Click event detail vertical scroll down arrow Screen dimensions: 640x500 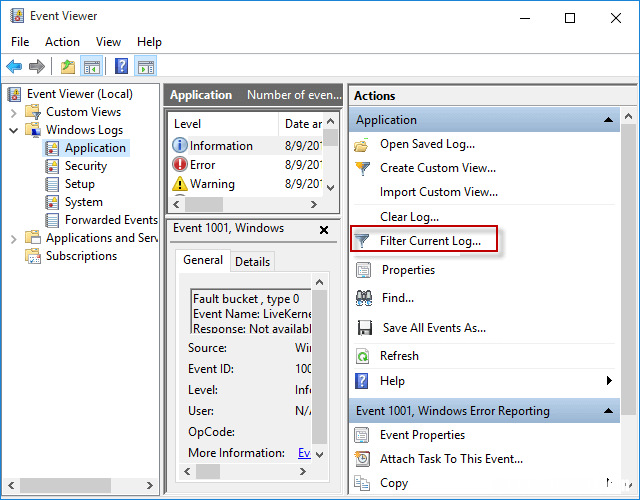(320, 454)
